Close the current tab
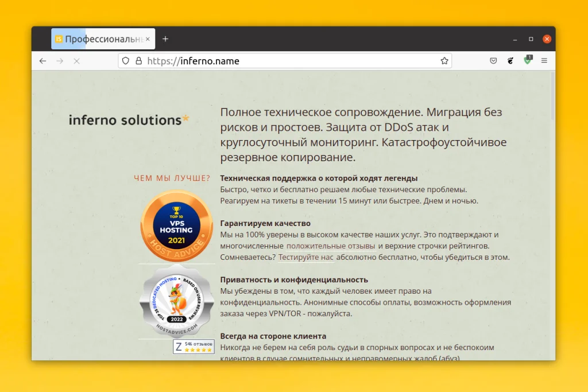This screenshot has width=588, height=392. (148, 38)
